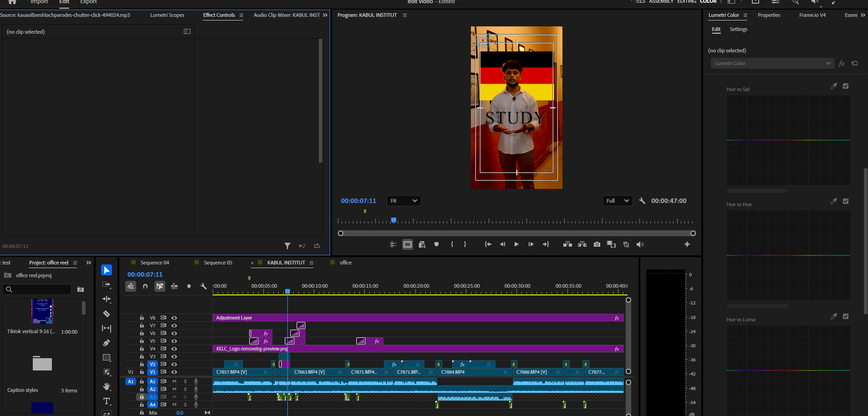
Task: Hide track V4 using its eye icon
Action: point(174,349)
